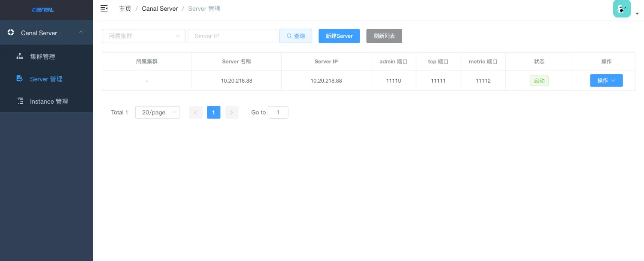
Task: Click the tcp port value 11111
Action: coord(438,81)
